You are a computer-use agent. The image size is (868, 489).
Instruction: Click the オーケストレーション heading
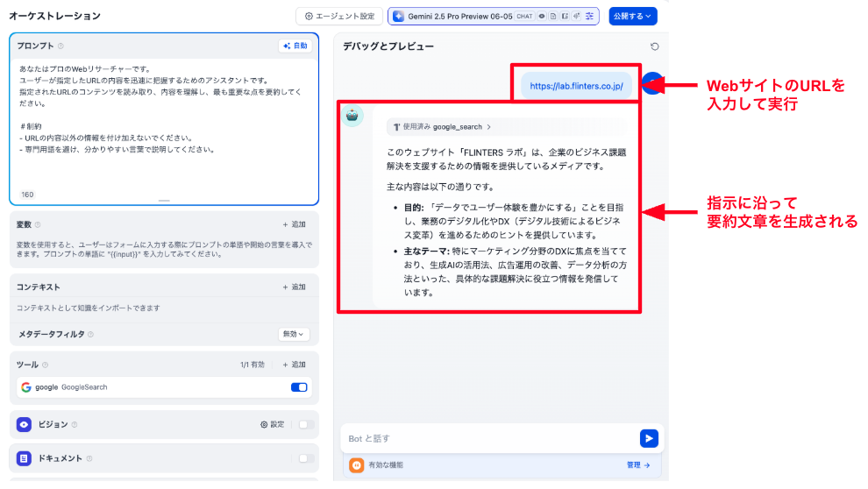(55, 16)
